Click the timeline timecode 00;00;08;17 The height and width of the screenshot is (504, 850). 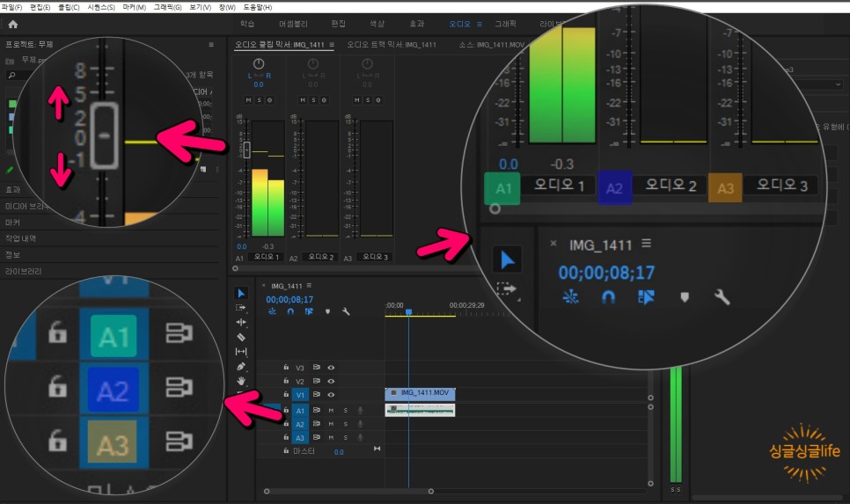tap(289, 300)
